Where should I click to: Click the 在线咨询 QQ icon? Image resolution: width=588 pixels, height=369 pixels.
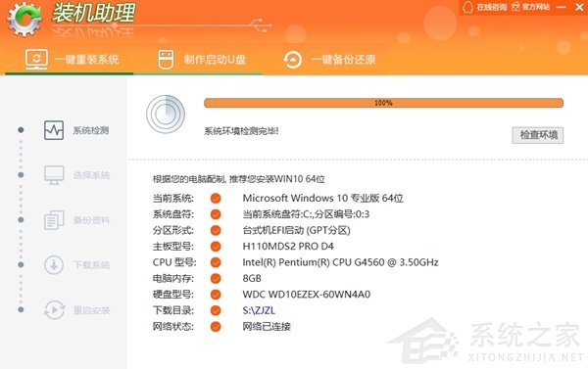pyautogui.click(x=467, y=7)
